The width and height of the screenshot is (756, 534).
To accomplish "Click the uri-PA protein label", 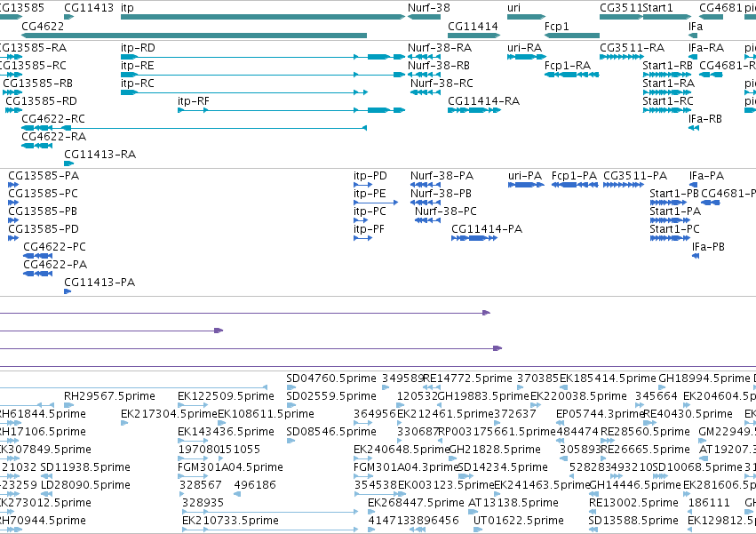I will coord(525,176).
